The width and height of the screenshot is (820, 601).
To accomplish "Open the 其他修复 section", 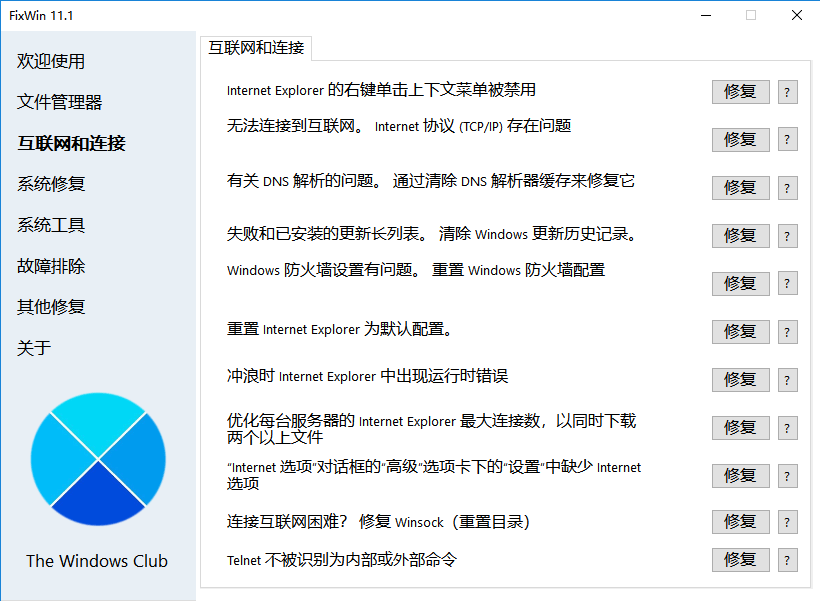I will click(x=48, y=307).
